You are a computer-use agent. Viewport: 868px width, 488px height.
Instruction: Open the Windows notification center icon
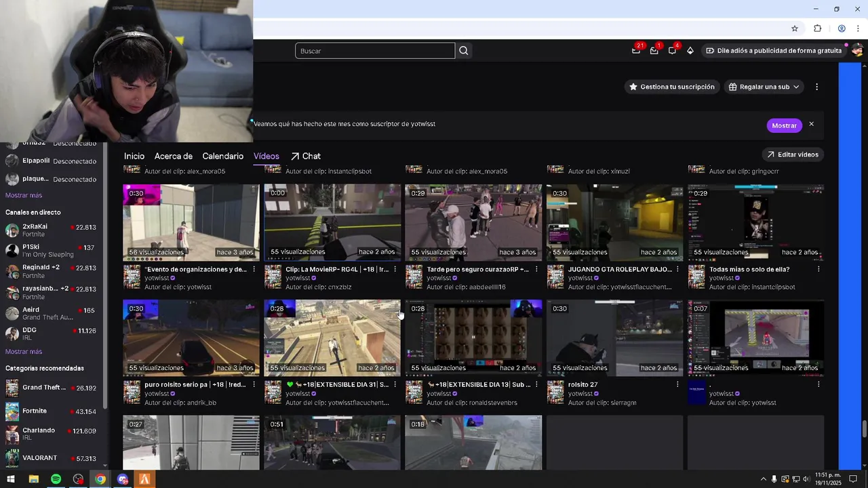[x=854, y=479]
